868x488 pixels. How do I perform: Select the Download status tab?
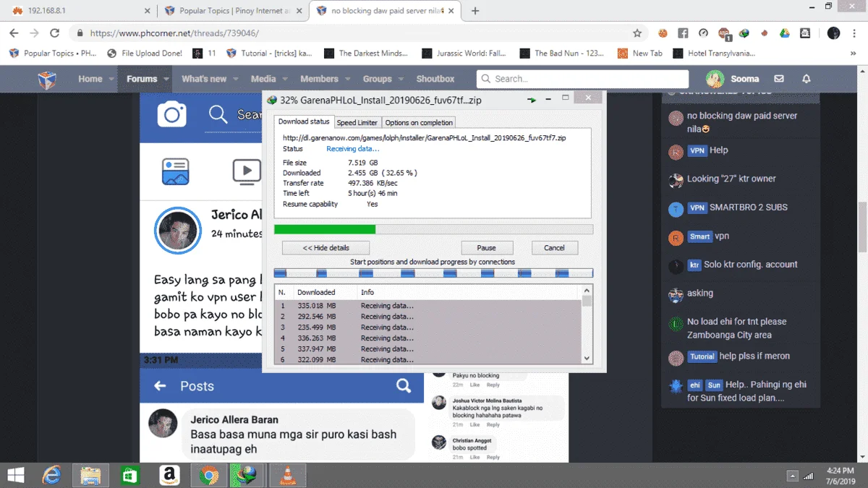(x=304, y=121)
